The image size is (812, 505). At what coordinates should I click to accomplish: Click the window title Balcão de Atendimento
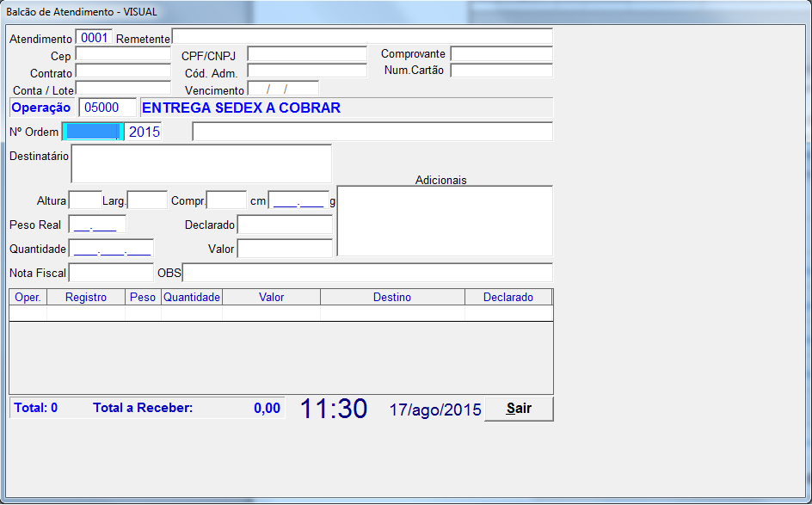(x=82, y=11)
